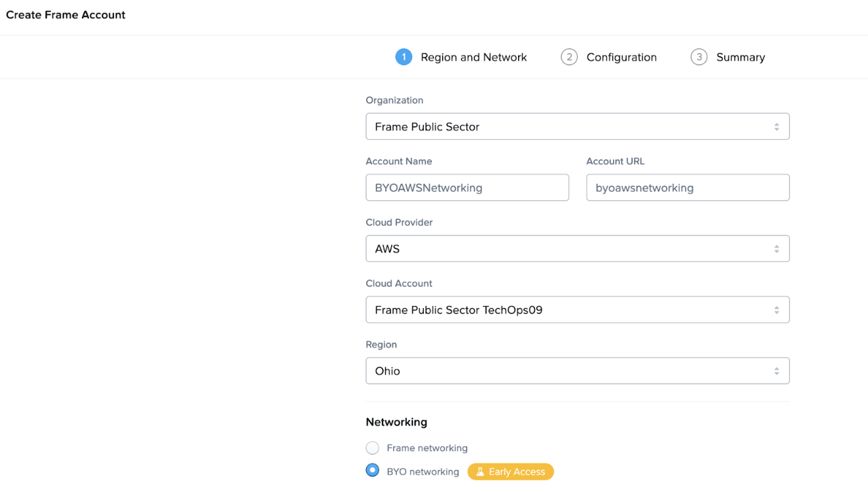Focus the Account URL input field

click(x=687, y=188)
